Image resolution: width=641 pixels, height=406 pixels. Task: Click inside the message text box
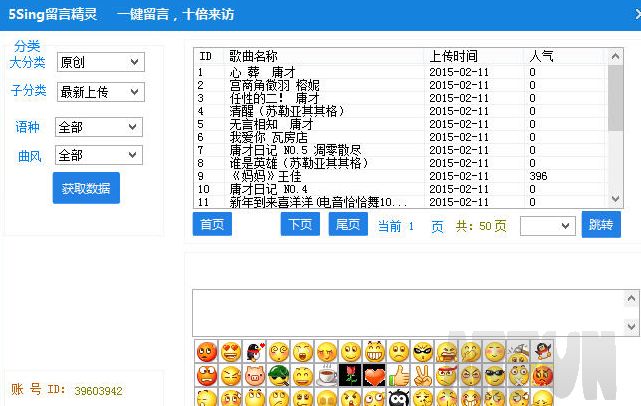[408, 313]
